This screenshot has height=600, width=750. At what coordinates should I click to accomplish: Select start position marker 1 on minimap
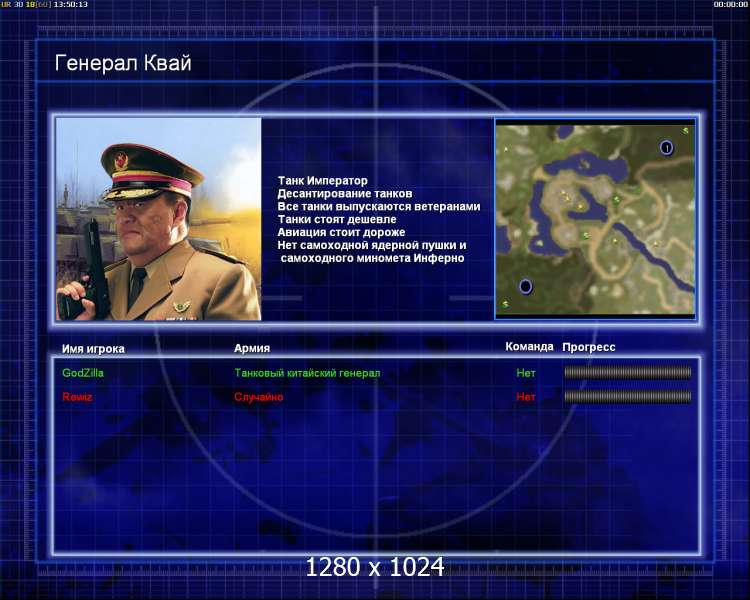(x=666, y=148)
